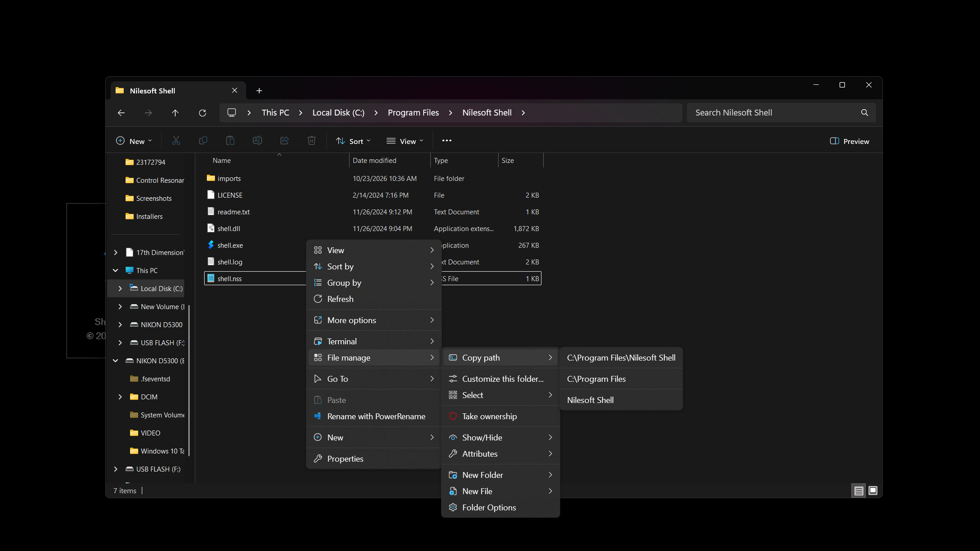The width and height of the screenshot is (980, 551).
Task: Copy path C:\Program Files\Nilesoft Shell
Action: click(x=621, y=358)
